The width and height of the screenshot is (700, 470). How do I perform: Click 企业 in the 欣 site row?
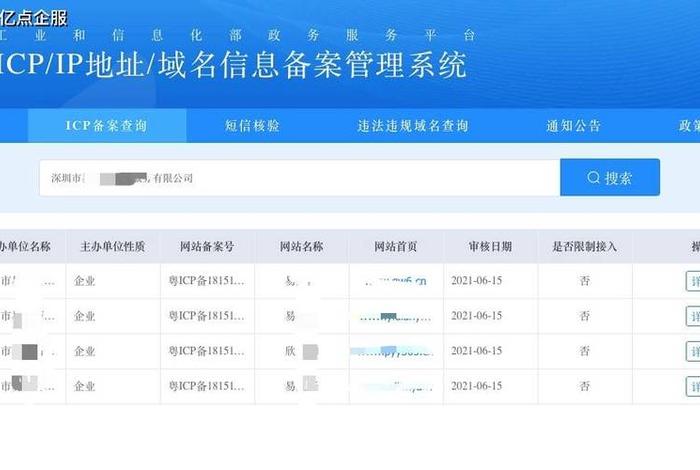pos(85,351)
